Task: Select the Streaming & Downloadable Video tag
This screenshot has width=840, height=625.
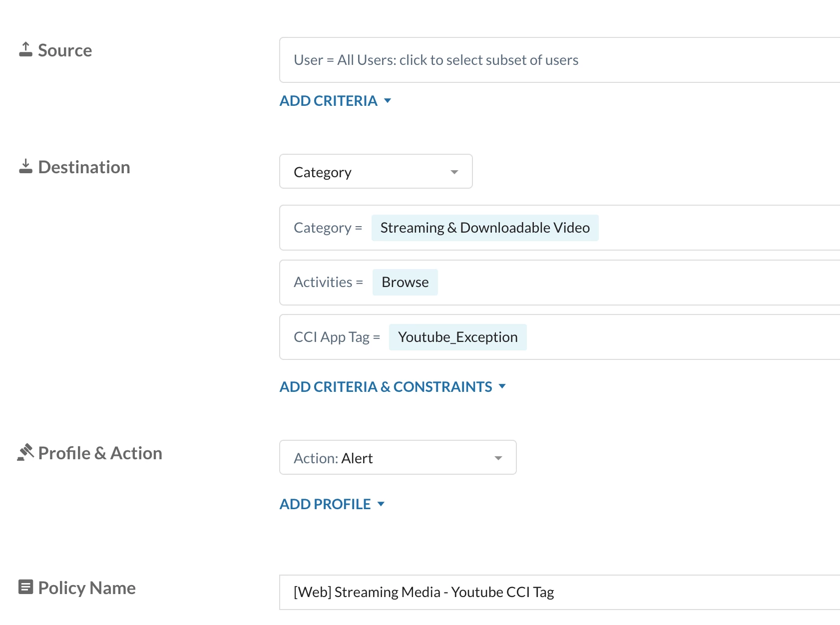Action: click(484, 228)
